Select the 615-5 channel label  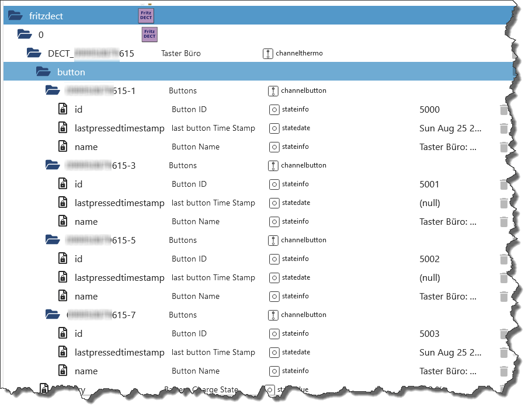pyautogui.click(x=100, y=240)
